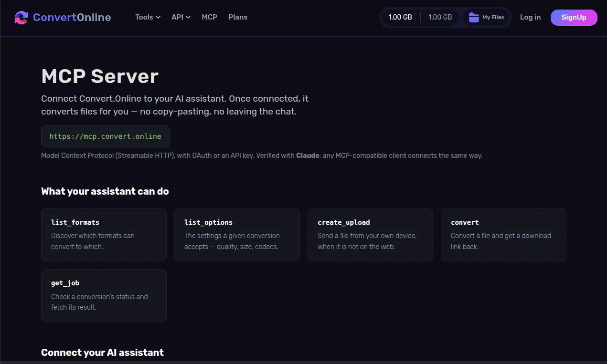Click the 'Discover which formats can' text
The height and width of the screenshot is (364, 607).
(x=93, y=236)
